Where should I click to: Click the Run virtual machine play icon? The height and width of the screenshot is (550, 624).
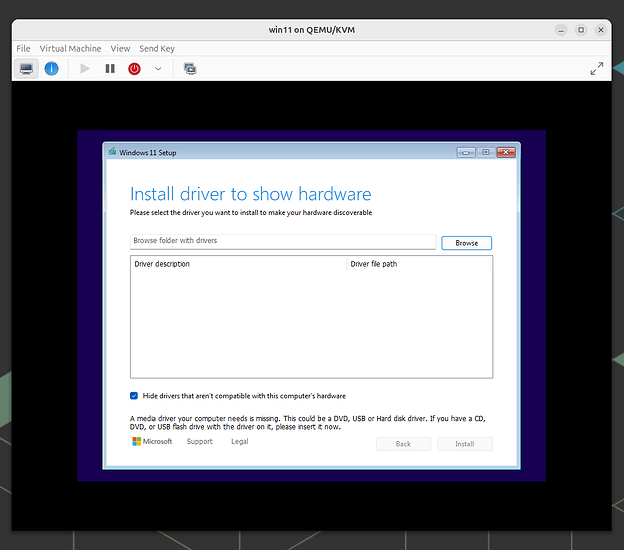tap(84, 69)
